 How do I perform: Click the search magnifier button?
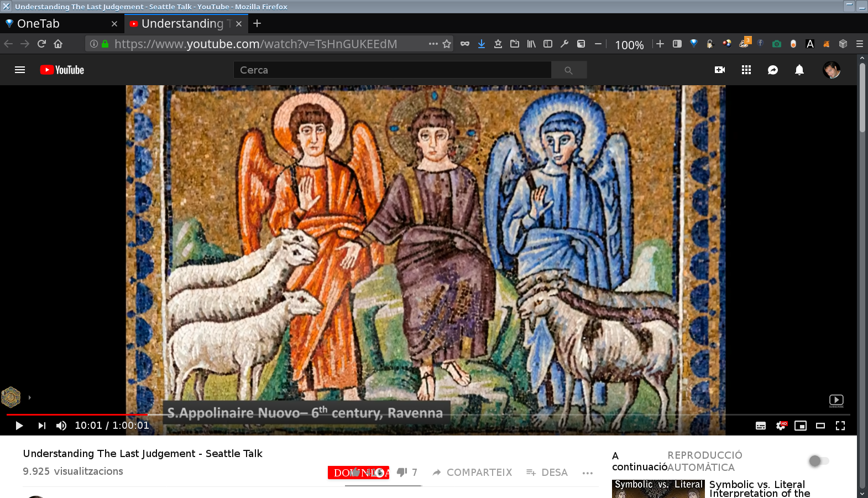click(568, 70)
